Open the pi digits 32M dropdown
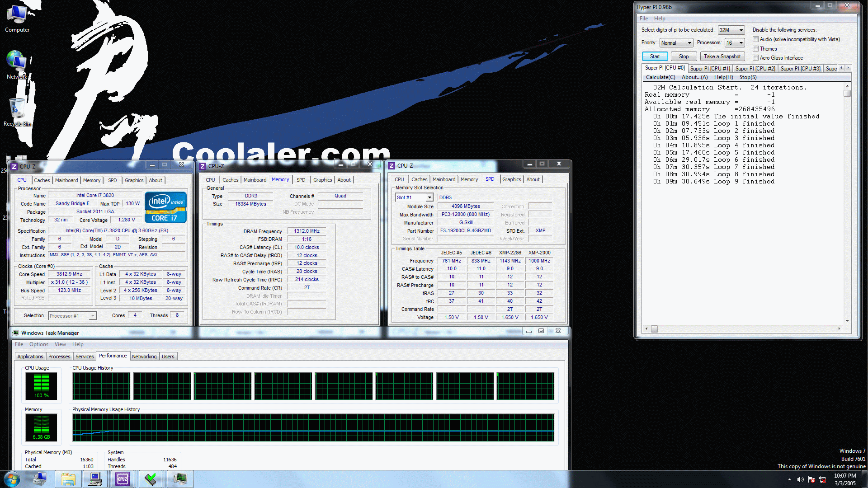This screenshot has height=488, width=868. 731,30
